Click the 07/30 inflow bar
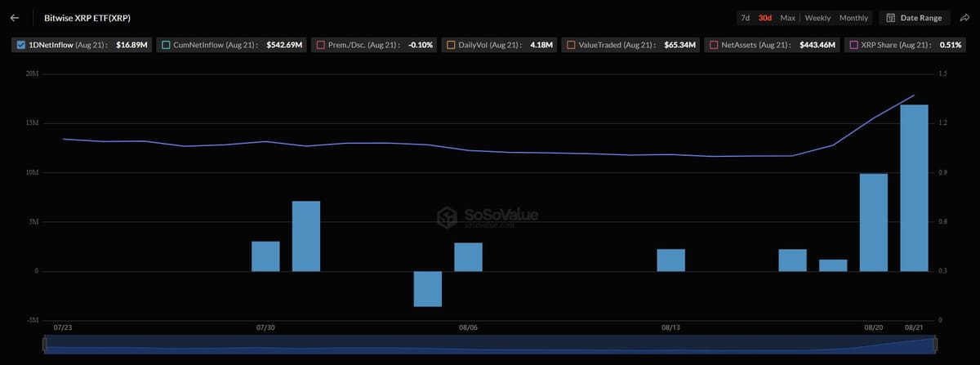 coord(265,256)
